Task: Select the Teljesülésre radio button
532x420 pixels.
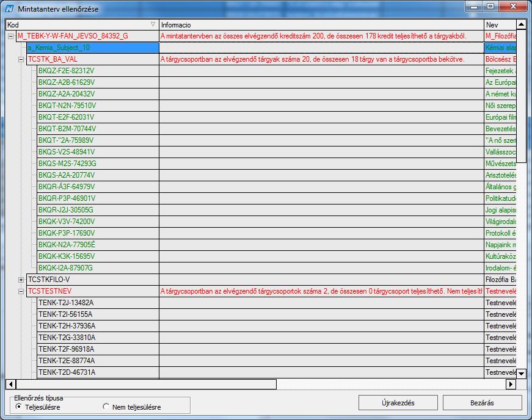Action: [x=18, y=407]
